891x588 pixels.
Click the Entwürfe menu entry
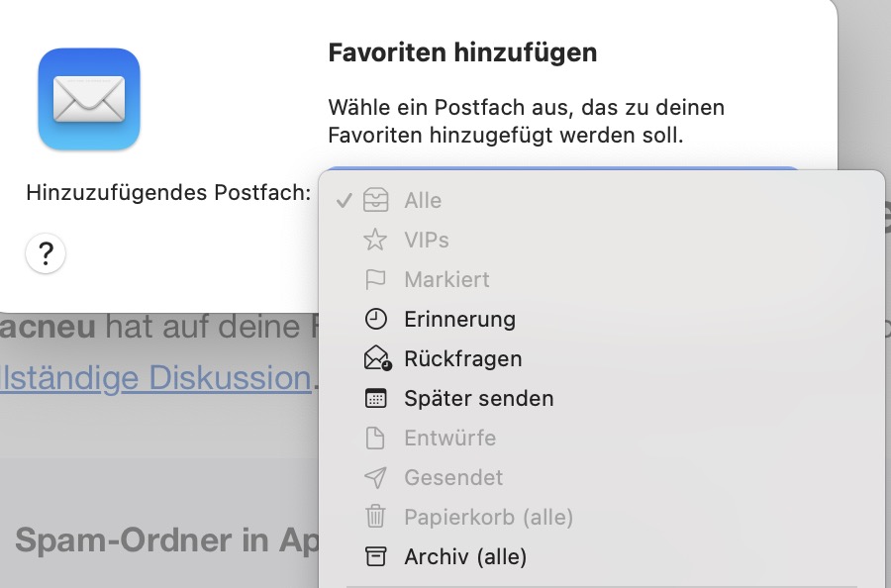pos(449,438)
